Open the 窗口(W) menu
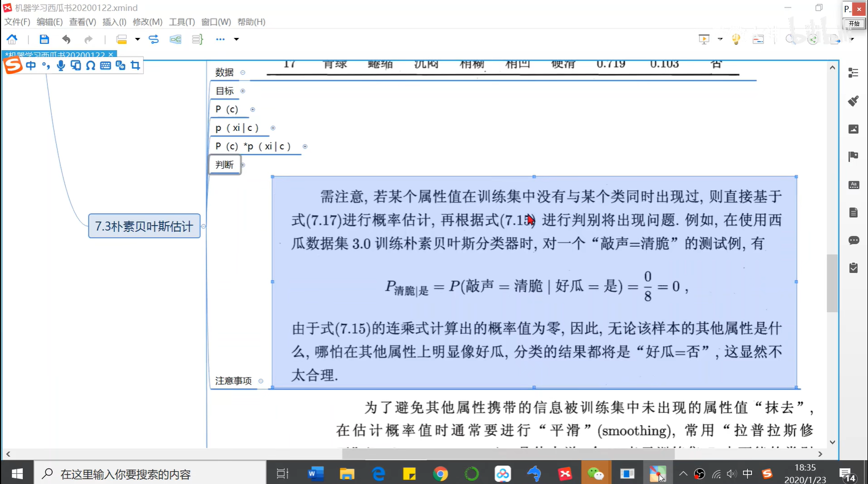The height and width of the screenshot is (484, 868). [x=216, y=22]
